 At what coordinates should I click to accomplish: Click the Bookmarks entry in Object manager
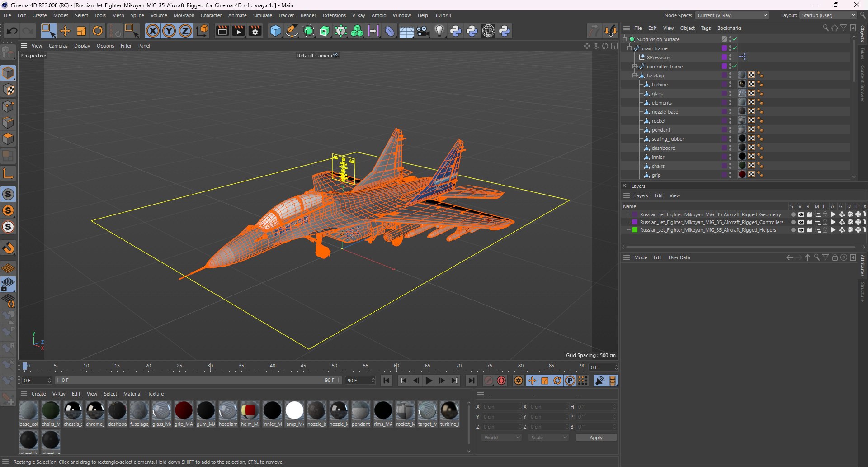pyautogui.click(x=729, y=28)
